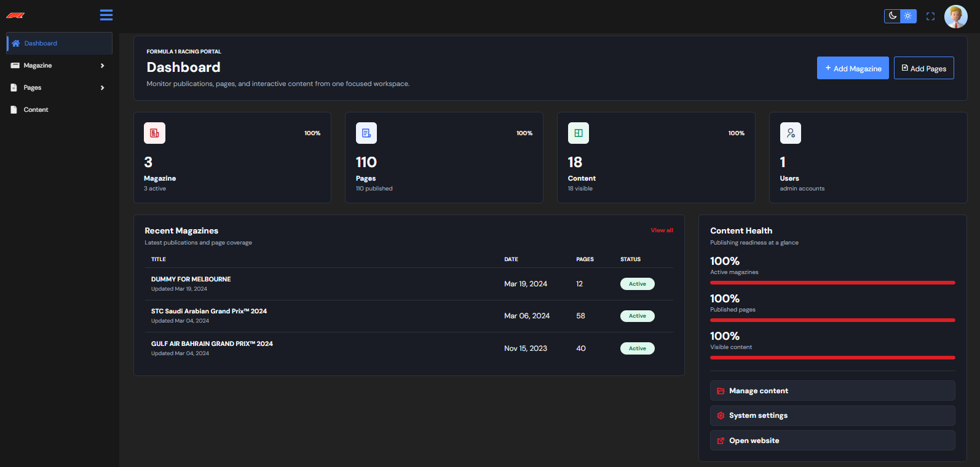Screen dimensions: 980x467
Task: Open the Content sidebar item
Action: tap(60, 110)
